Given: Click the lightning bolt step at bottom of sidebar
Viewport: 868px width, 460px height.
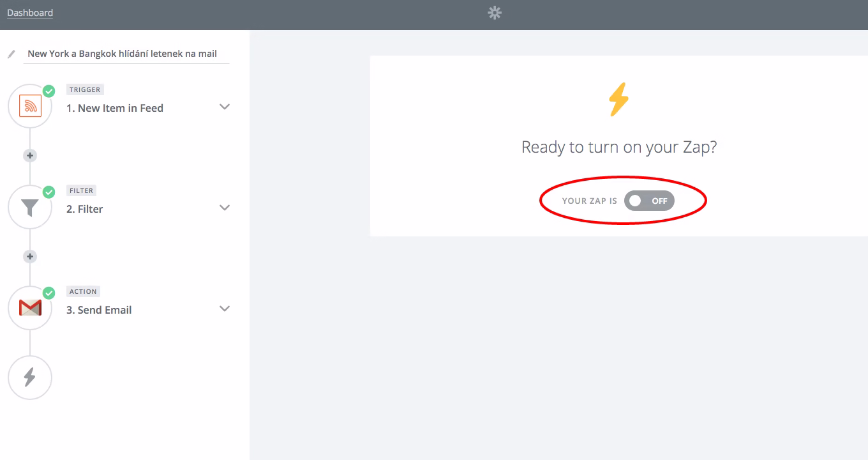Looking at the screenshot, I should click(x=30, y=377).
